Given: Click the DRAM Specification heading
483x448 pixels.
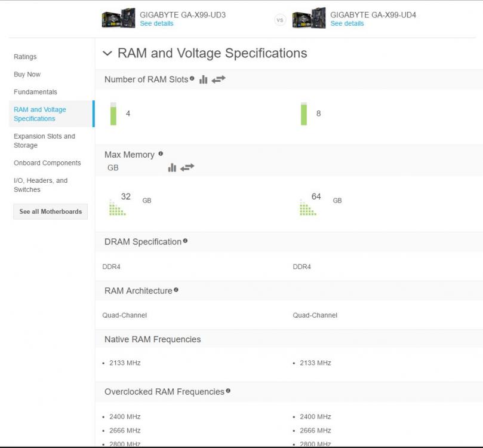Looking at the screenshot, I should click(143, 242).
